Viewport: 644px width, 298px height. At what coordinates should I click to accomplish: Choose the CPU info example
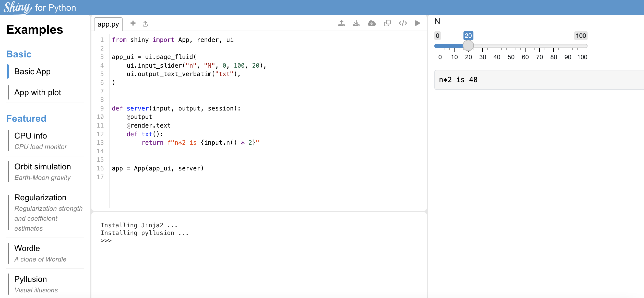click(30, 136)
